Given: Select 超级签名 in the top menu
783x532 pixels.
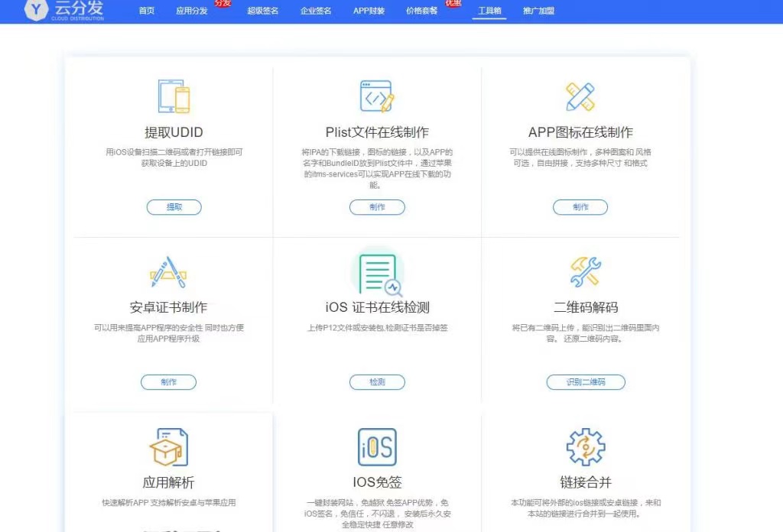Looking at the screenshot, I should point(263,11).
